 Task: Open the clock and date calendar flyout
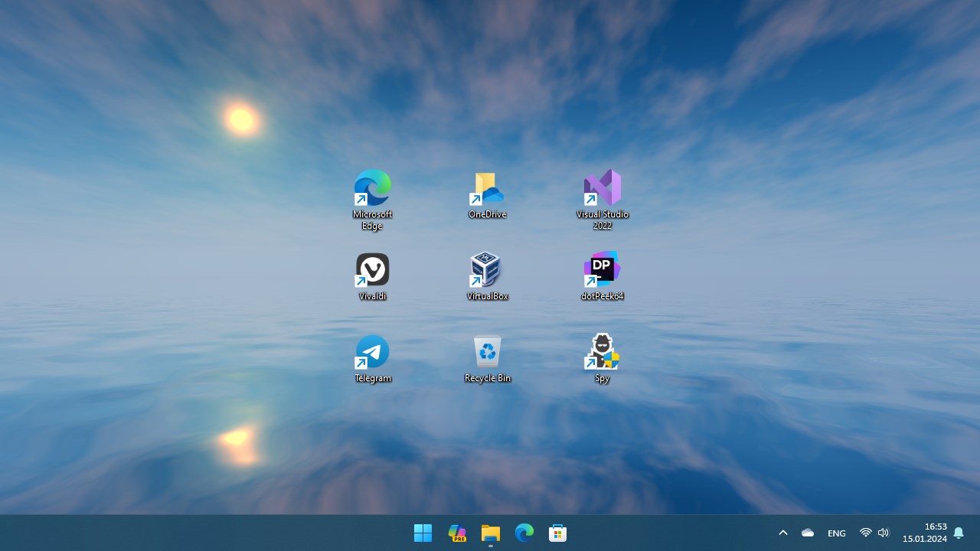click(924, 533)
